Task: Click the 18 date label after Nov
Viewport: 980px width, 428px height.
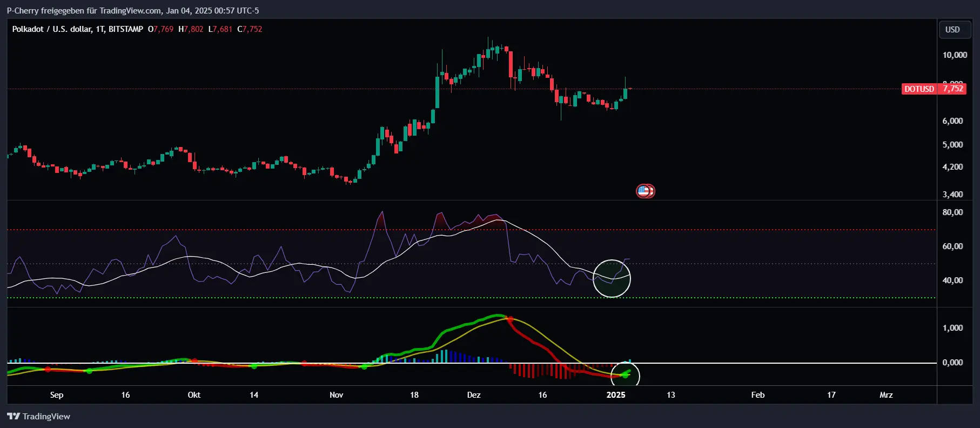Action: (x=414, y=395)
